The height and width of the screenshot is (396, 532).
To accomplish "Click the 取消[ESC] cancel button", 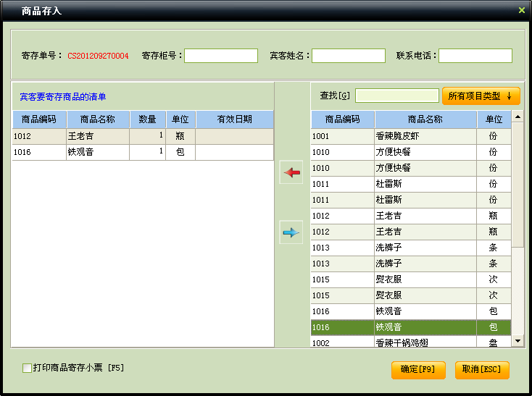I will [482, 370].
